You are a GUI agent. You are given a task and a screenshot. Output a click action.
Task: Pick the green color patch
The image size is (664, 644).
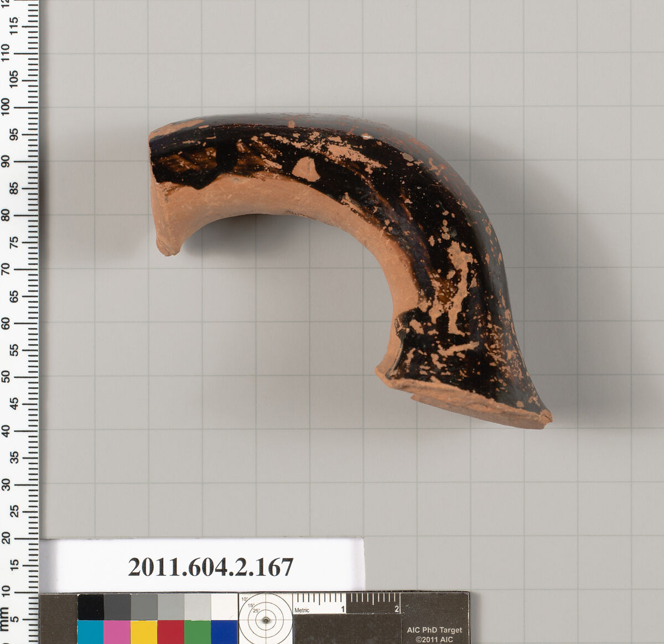tap(197, 632)
